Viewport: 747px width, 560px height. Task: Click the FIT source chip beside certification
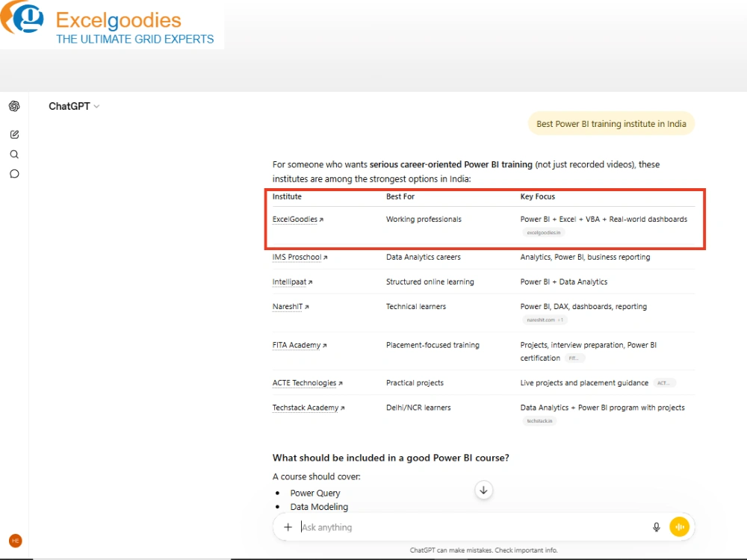574,358
